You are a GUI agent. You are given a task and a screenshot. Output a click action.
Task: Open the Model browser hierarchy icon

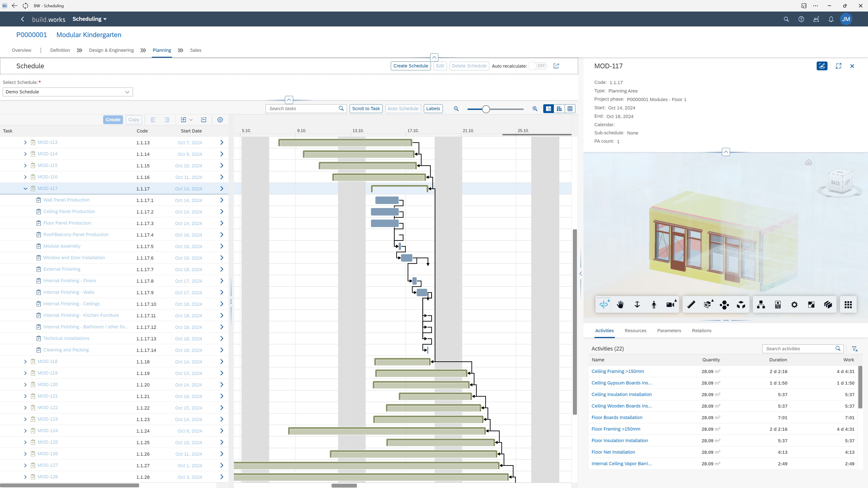click(761, 305)
